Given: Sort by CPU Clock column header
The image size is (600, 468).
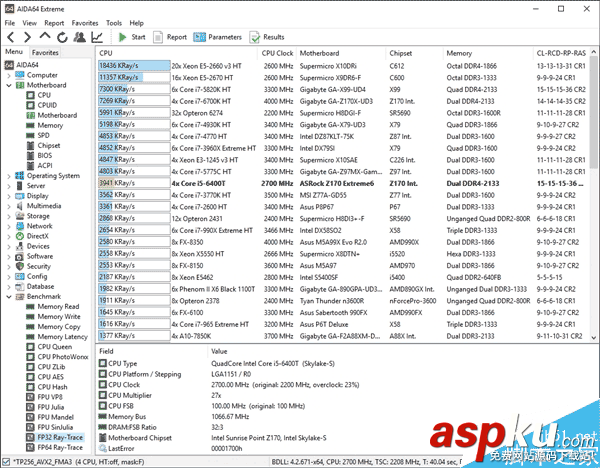Looking at the screenshot, I should 277,53.
